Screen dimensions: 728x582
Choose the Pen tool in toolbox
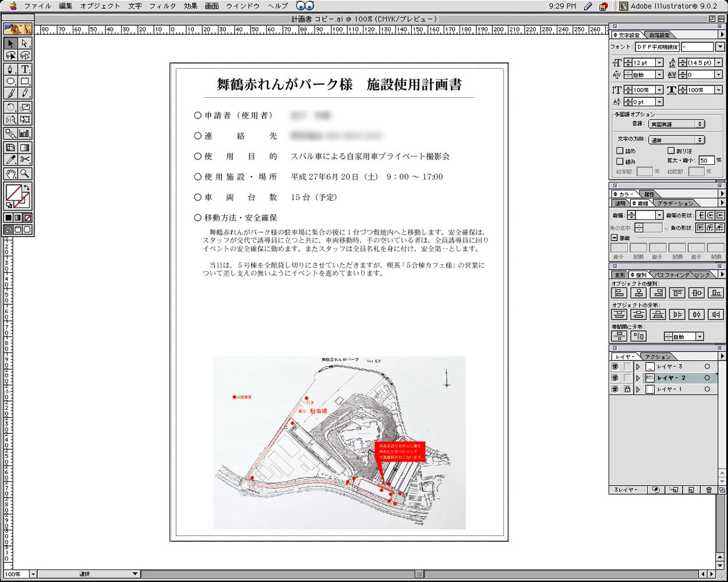pyautogui.click(x=10, y=69)
